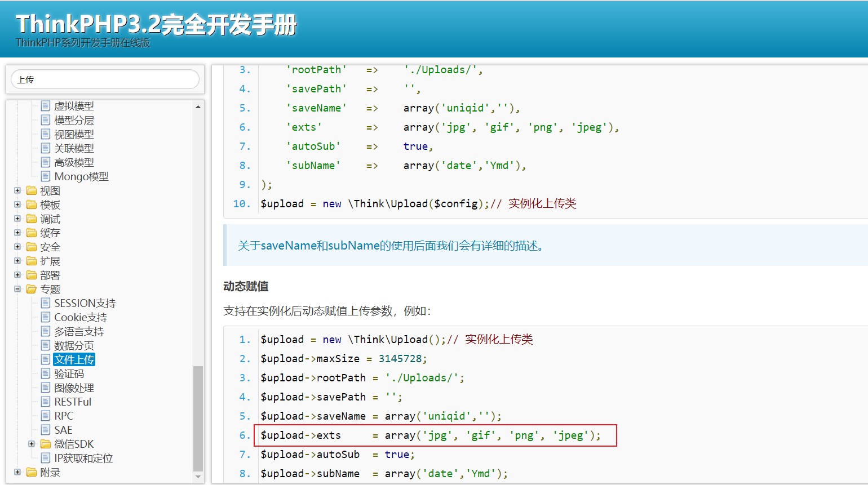868x485 pixels.
Task: Open the RPC page
Action: pyautogui.click(x=64, y=416)
